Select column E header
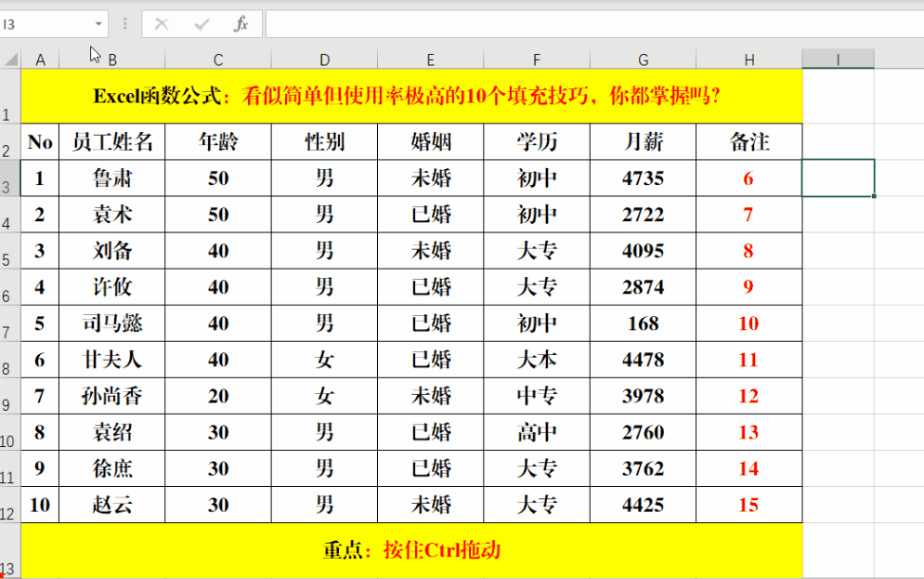The height and width of the screenshot is (579, 924). [x=431, y=59]
